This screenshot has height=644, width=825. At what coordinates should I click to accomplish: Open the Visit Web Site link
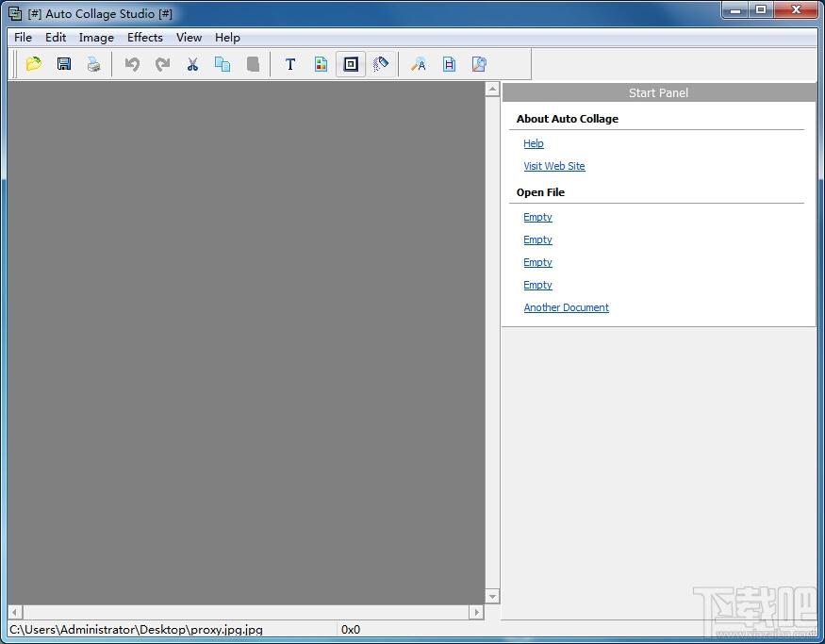(554, 166)
